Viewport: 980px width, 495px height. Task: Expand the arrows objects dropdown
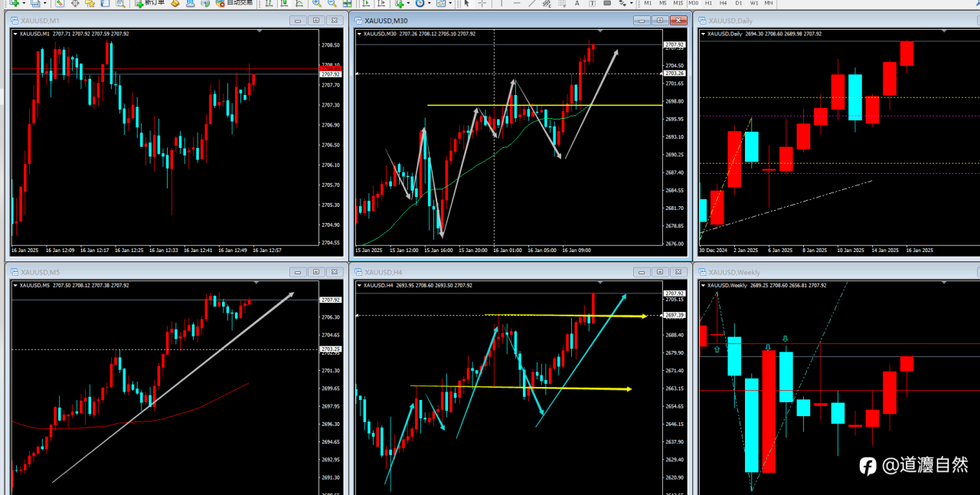pyautogui.click(x=632, y=3)
